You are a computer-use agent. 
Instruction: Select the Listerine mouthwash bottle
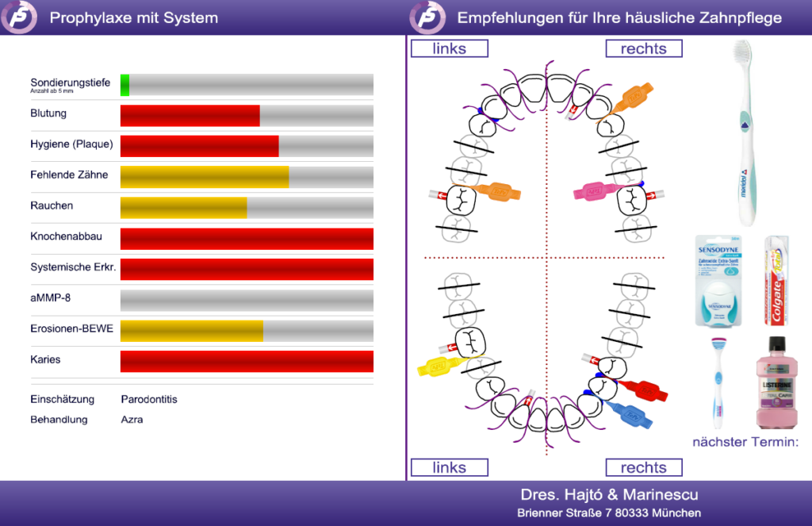click(x=776, y=382)
